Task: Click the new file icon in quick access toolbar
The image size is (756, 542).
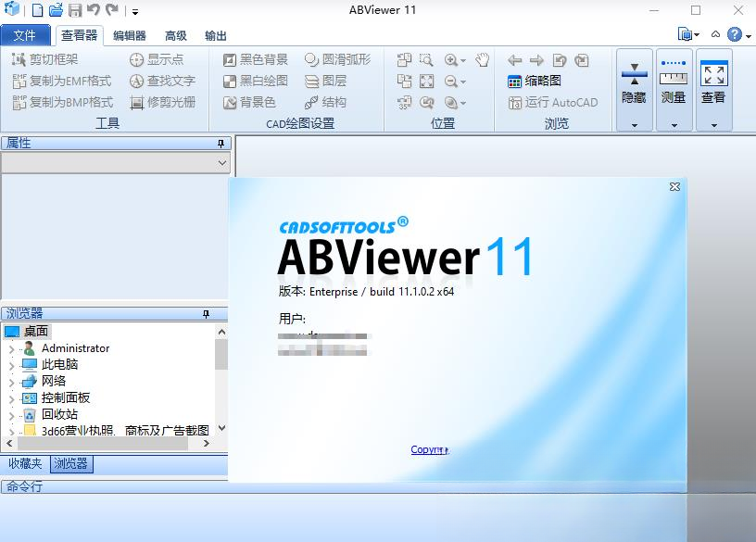Action: coord(38,9)
